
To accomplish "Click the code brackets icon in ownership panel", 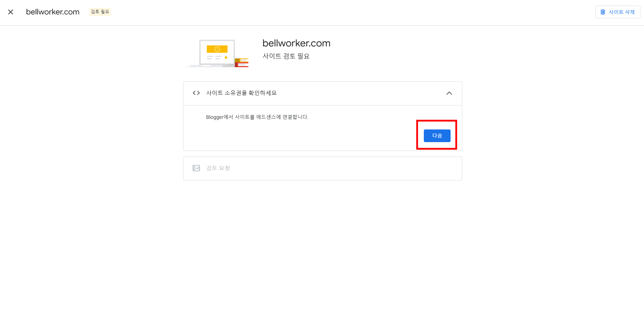I will (x=196, y=93).
